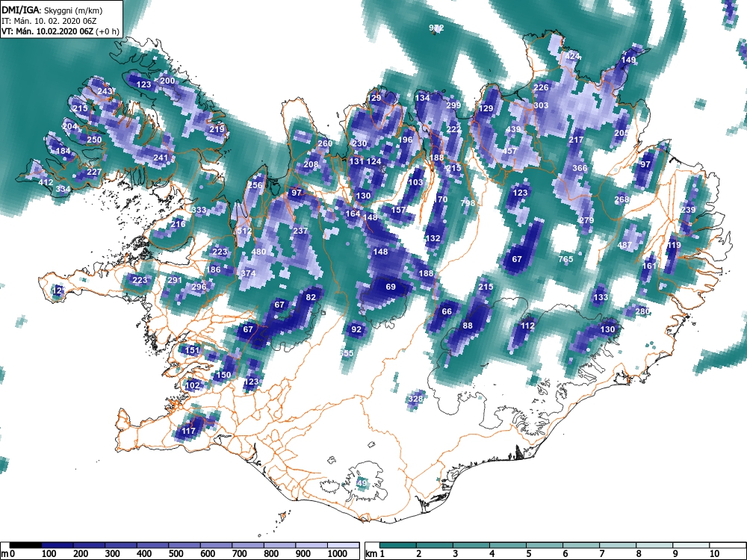Click the visibility value 69 in central Iceland

[391, 287]
